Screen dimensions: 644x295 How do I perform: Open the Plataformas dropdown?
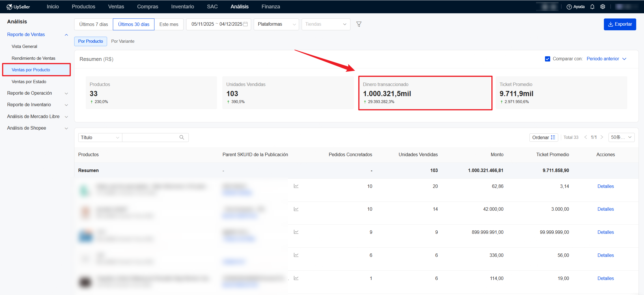(276, 24)
